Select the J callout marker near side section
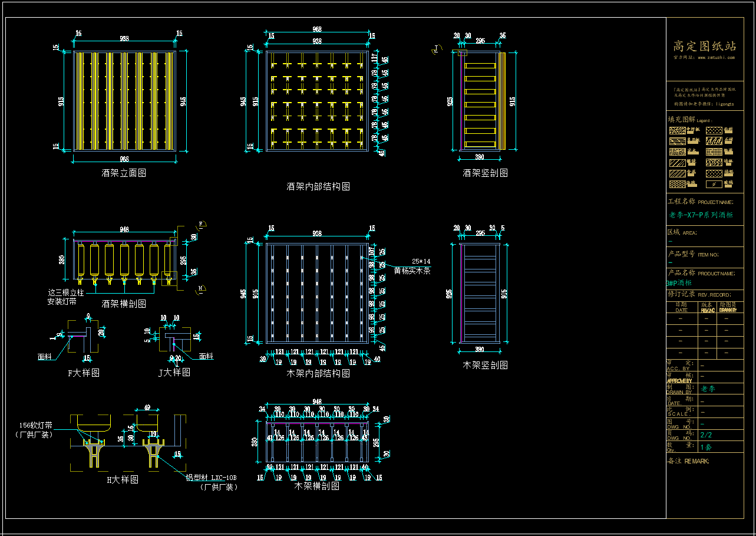This screenshot has height=536, width=756. coord(436,50)
